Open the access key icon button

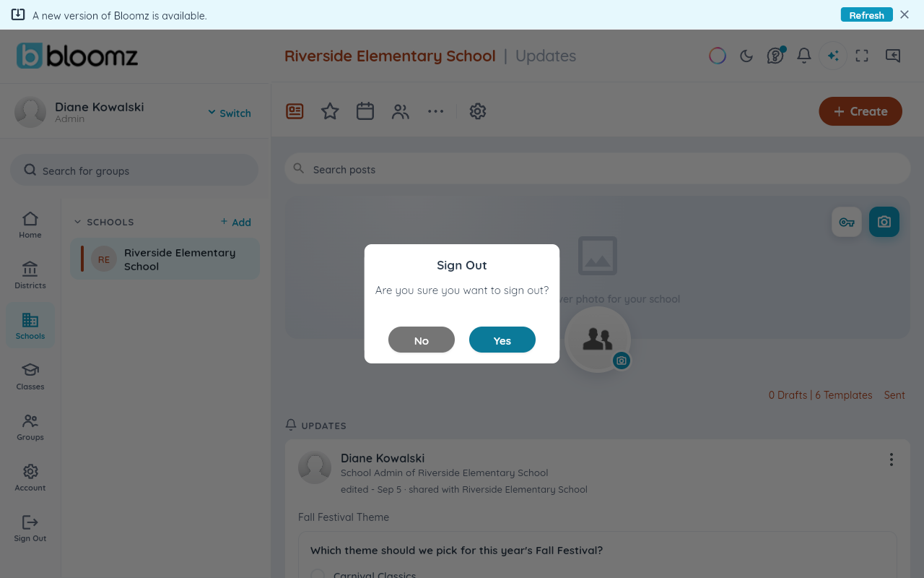pyautogui.click(x=847, y=223)
